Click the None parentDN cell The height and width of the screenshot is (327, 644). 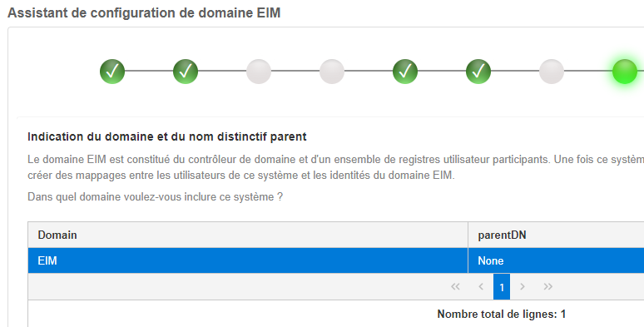[556, 260]
